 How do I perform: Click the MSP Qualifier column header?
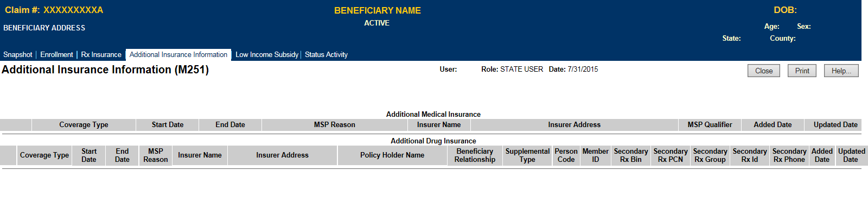point(710,125)
